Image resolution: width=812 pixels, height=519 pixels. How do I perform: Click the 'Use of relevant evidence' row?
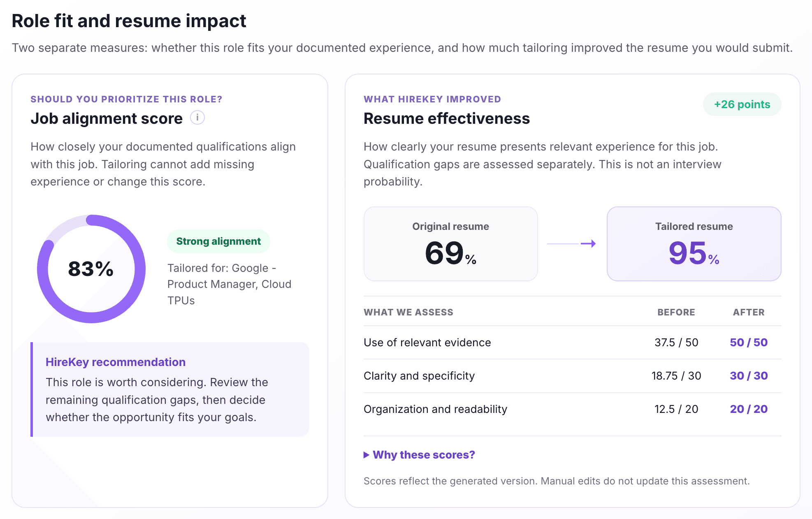coord(573,343)
